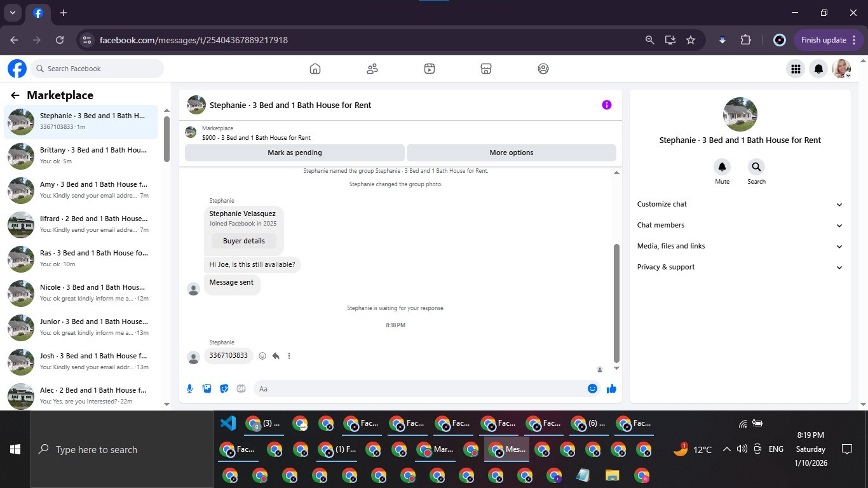Open the Facebook menu grid icon
This screenshot has width=868, height=488.
coord(795,69)
